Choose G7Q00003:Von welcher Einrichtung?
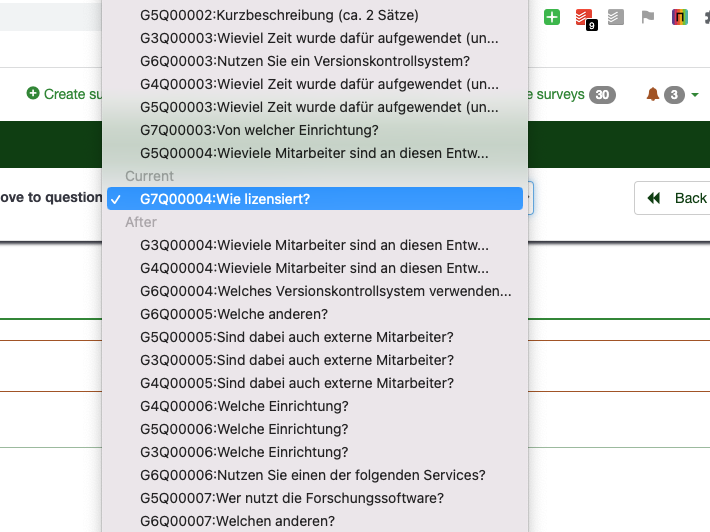 click(x=315, y=130)
